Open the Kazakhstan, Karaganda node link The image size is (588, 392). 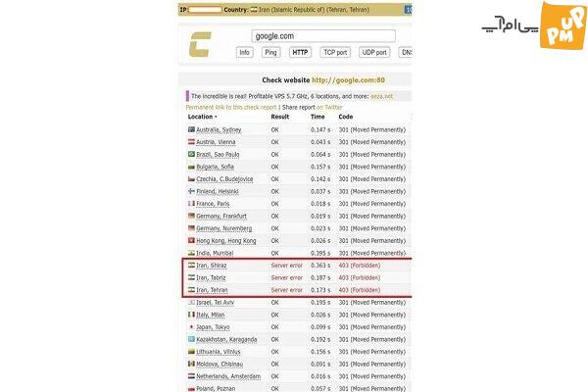226,339
